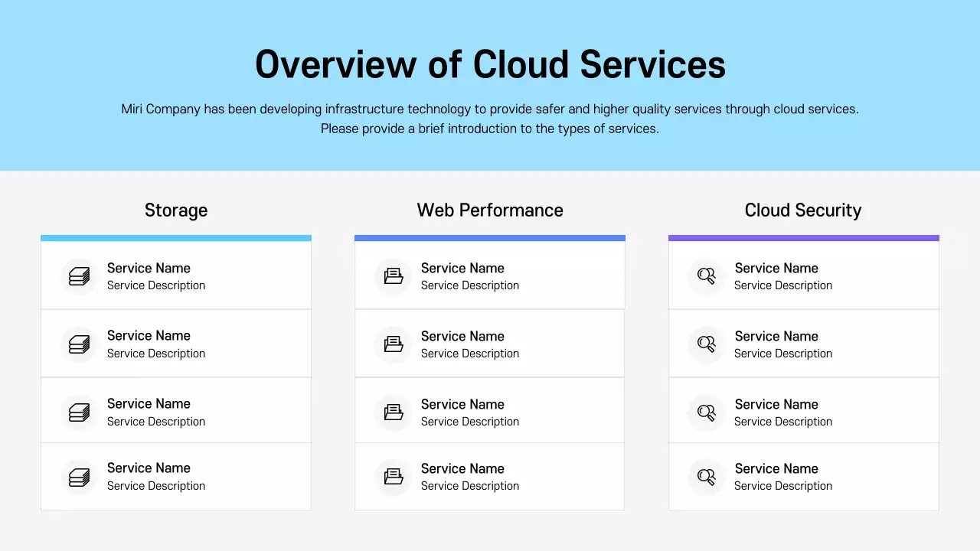Click the disks icon beside the third Storage service

tap(80, 412)
